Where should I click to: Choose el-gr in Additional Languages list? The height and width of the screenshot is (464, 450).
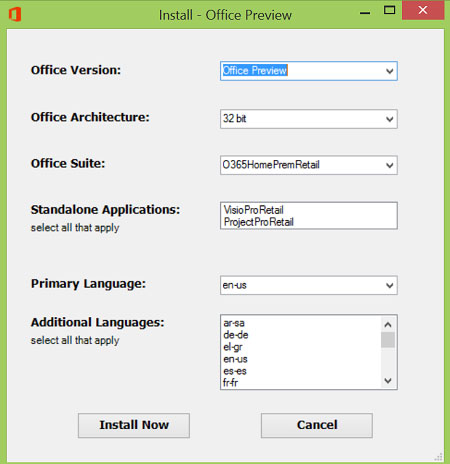233,347
